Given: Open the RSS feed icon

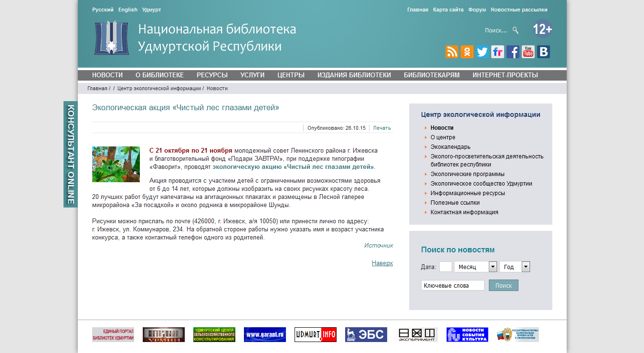Looking at the screenshot, I should pos(452,52).
